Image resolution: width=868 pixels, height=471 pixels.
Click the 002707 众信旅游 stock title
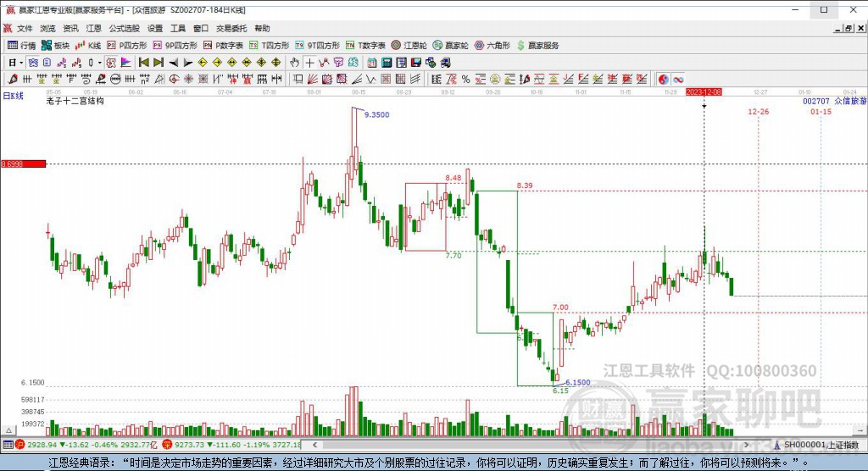point(834,102)
